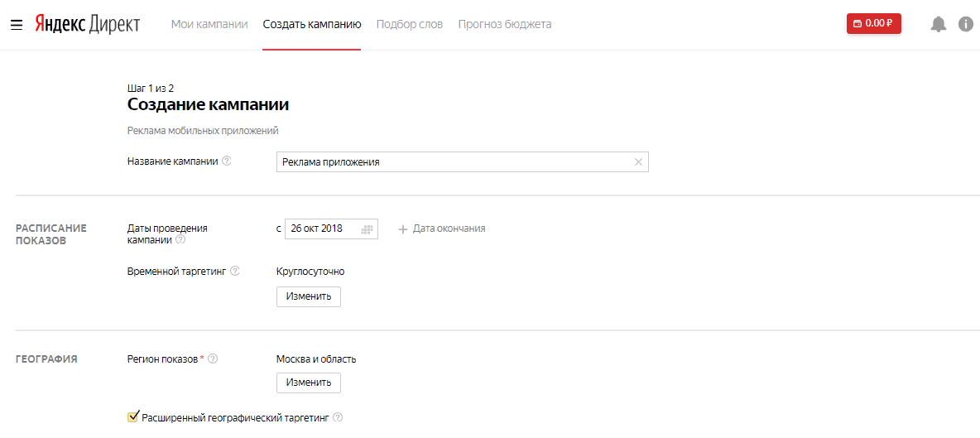Open calendar icon in start date field
980x438 pixels.
[x=367, y=229]
